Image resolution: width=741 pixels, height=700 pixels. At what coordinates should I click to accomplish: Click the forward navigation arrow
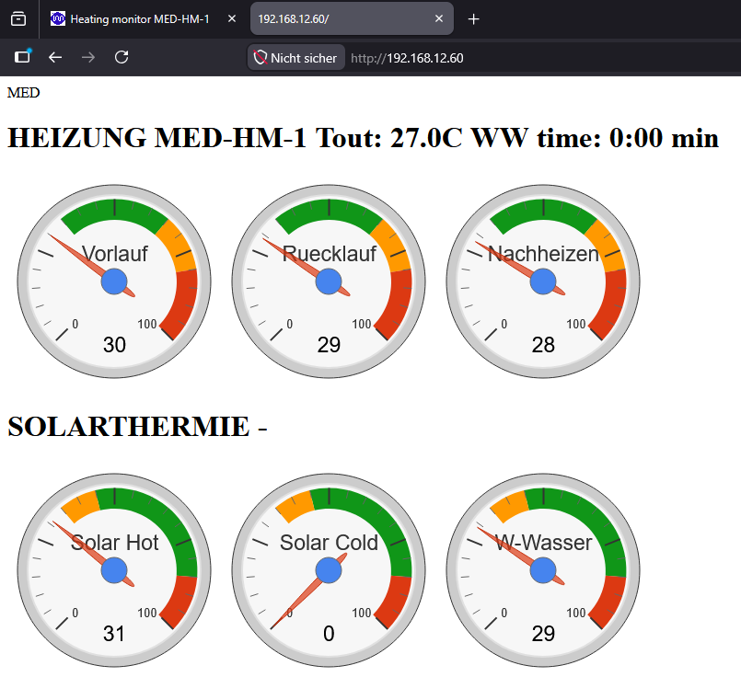coord(88,58)
